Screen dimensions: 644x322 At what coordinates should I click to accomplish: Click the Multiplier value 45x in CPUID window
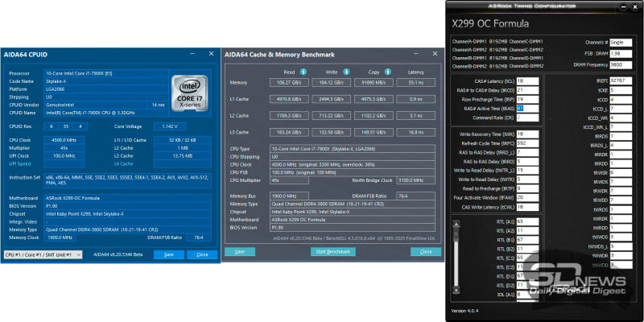pyautogui.click(x=64, y=148)
